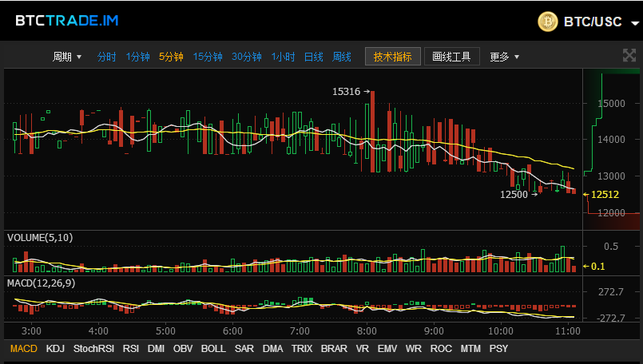Click the 15316 high price label

click(x=347, y=92)
